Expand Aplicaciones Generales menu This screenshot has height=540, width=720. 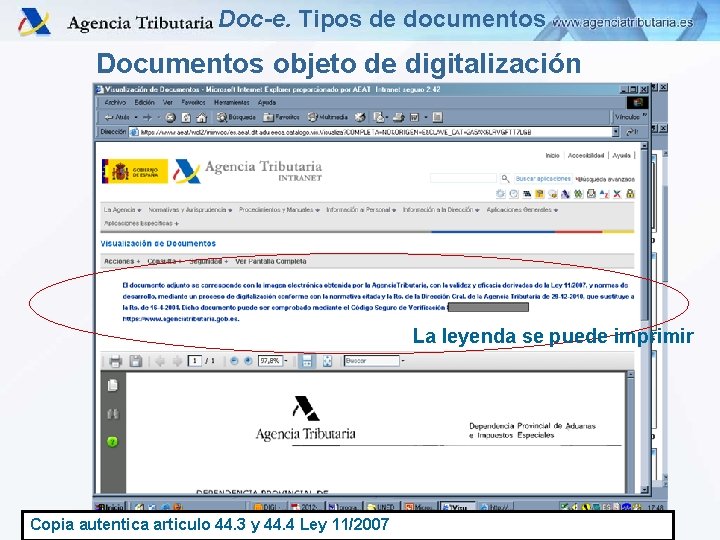[522, 210]
